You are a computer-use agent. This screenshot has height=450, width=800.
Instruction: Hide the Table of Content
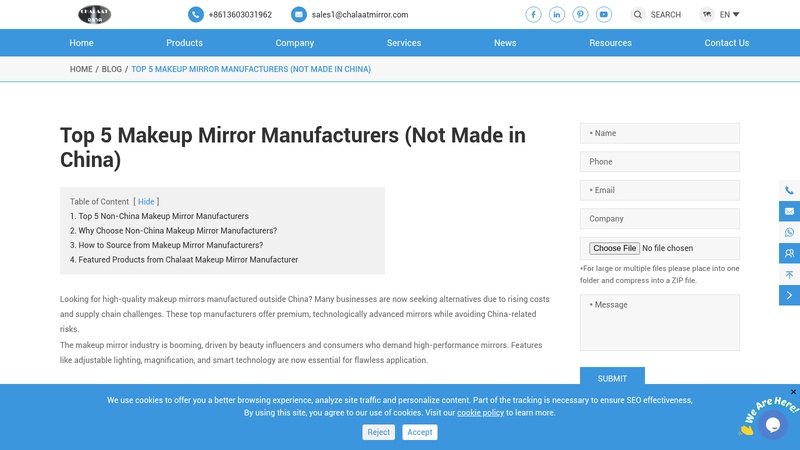(146, 202)
